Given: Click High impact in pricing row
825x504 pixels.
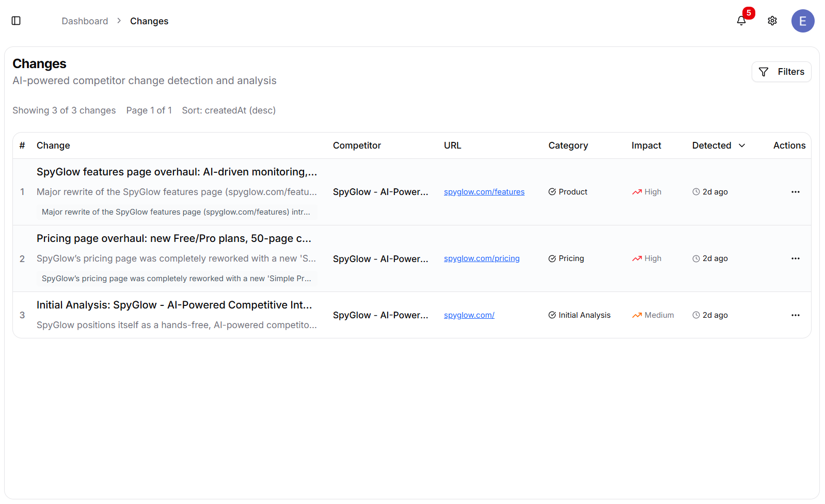Looking at the screenshot, I should pyautogui.click(x=647, y=258).
